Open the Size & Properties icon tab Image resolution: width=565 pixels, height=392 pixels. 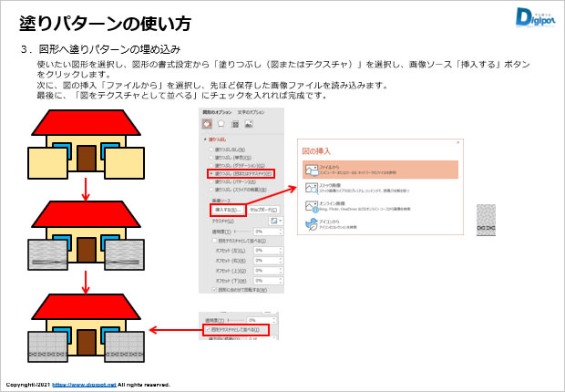pos(235,123)
